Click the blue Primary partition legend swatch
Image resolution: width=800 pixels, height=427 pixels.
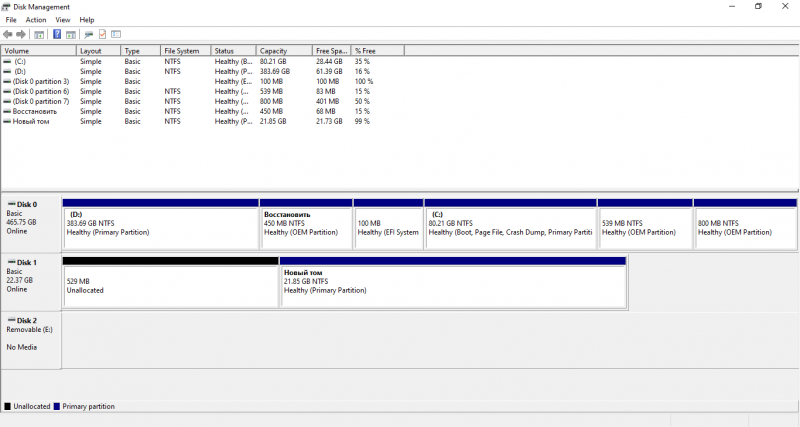tap(57, 407)
